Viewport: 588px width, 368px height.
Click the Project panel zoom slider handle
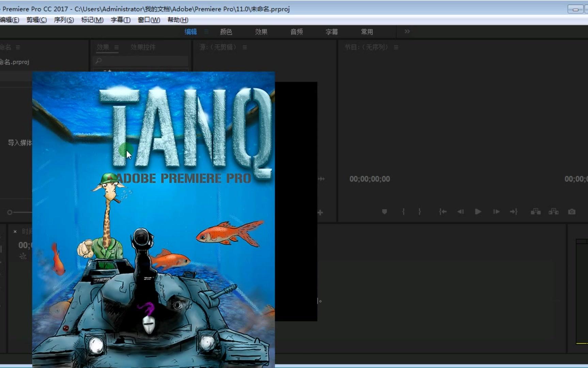click(10, 212)
